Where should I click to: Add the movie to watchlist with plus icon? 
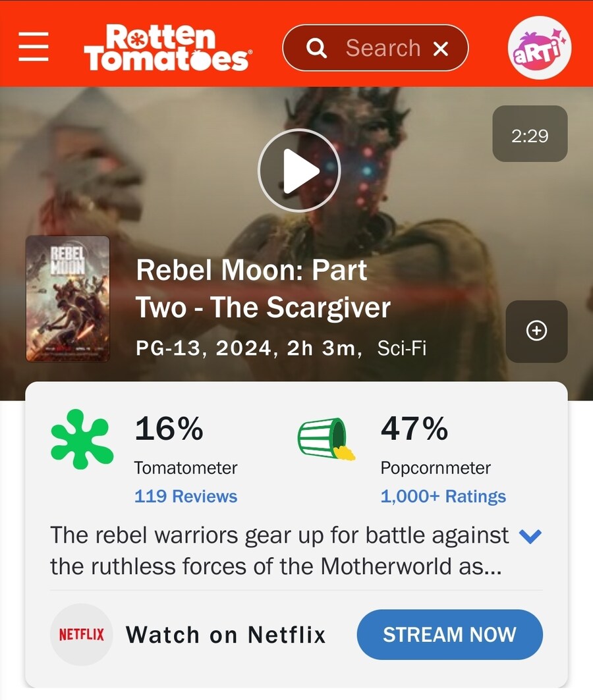click(536, 331)
